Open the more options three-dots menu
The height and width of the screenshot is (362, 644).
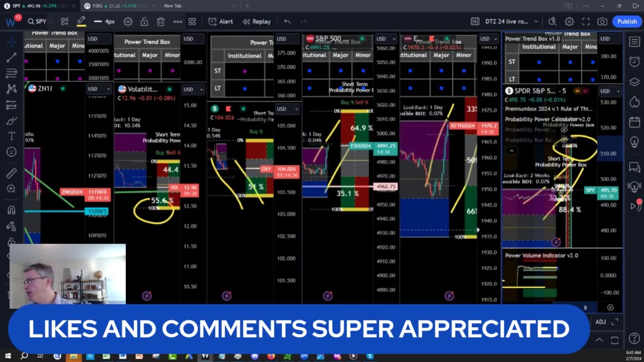coord(178,22)
